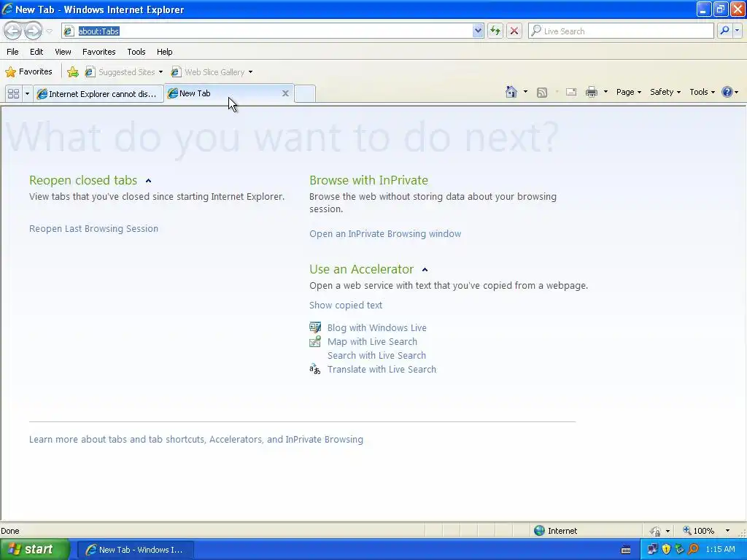Open the Page command menu

(628, 92)
